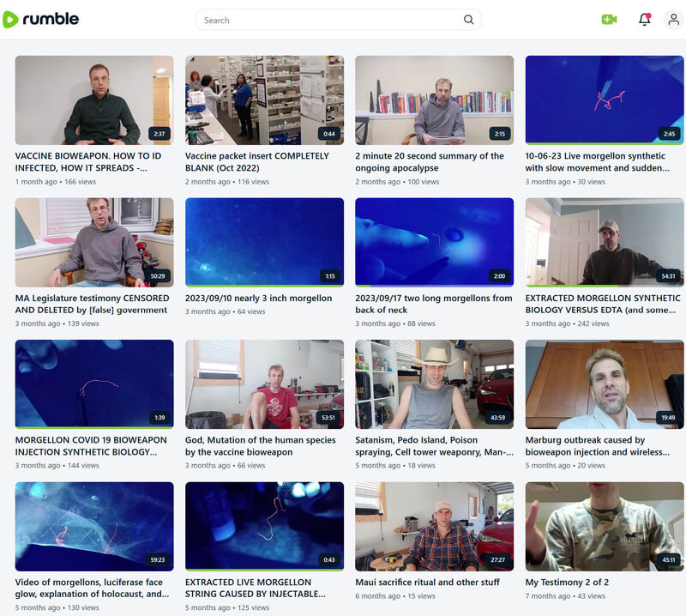Open title 'Video of morgellons, luciferase face glow'
This screenshot has height=616, width=686.
92,588
